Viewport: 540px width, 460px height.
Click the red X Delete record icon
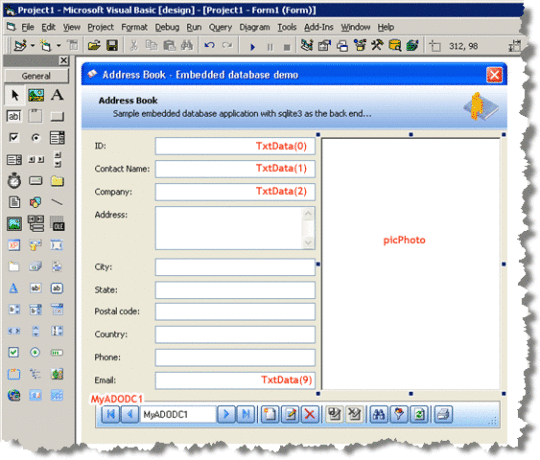[310, 414]
